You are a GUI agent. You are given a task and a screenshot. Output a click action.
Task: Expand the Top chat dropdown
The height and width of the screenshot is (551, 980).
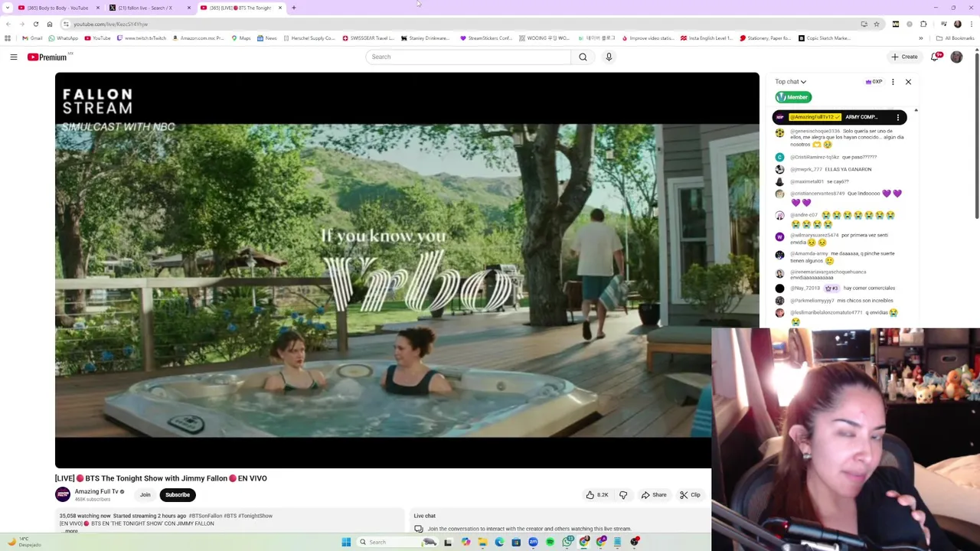click(x=790, y=82)
